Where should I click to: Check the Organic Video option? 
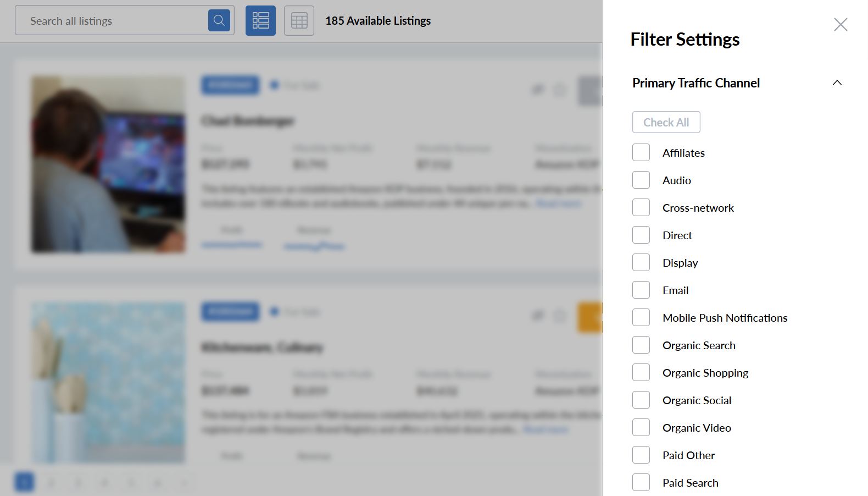[x=641, y=427]
